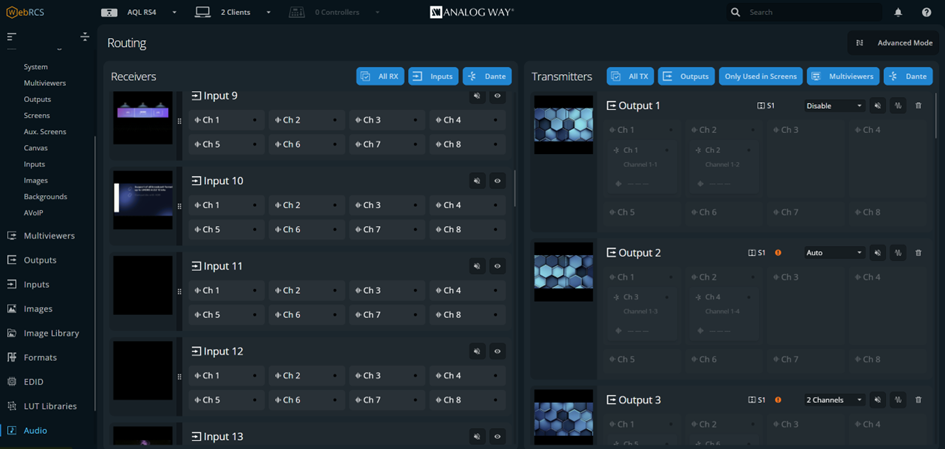
Task: Mute audio on Output 2
Action: [878, 253]
